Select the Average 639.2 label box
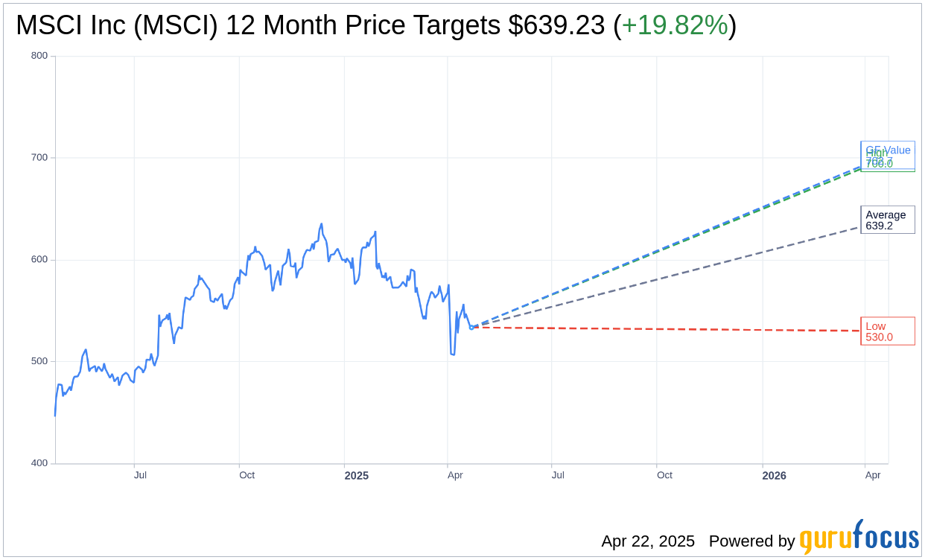Image resolution: width=925 pixels, height=560 pixels. 887,220
